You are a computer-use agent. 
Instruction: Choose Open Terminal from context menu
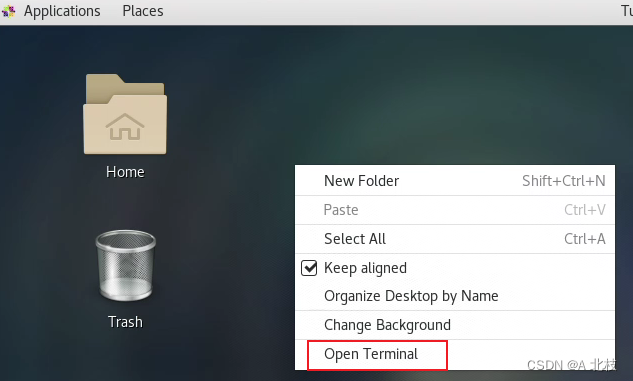tap(455, 354)
